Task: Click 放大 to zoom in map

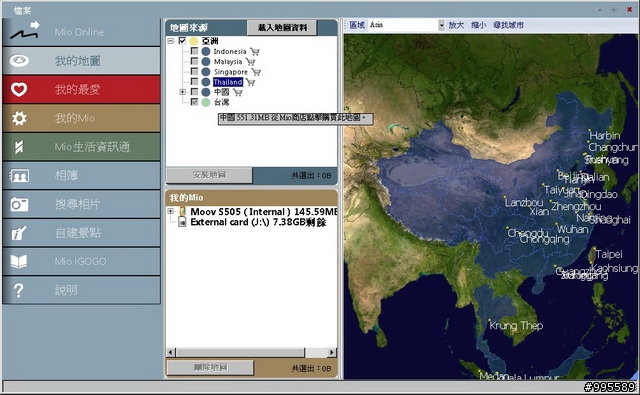Action: [456, 25]
